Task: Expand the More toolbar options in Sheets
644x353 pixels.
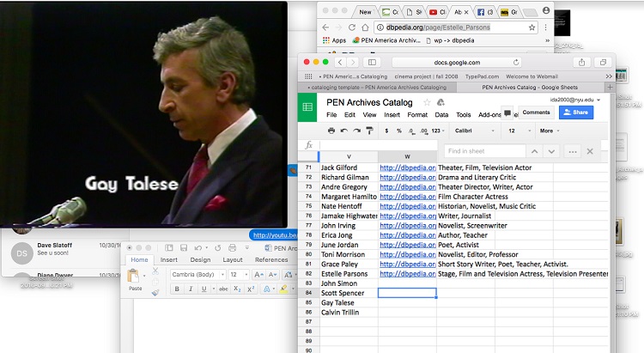Action: (549, 131)
